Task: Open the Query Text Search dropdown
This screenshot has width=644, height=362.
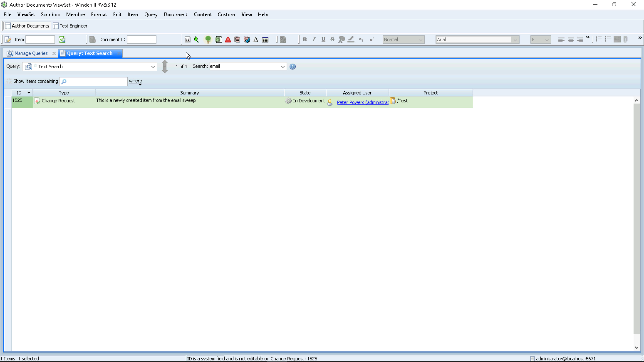Action: point(153,67)
